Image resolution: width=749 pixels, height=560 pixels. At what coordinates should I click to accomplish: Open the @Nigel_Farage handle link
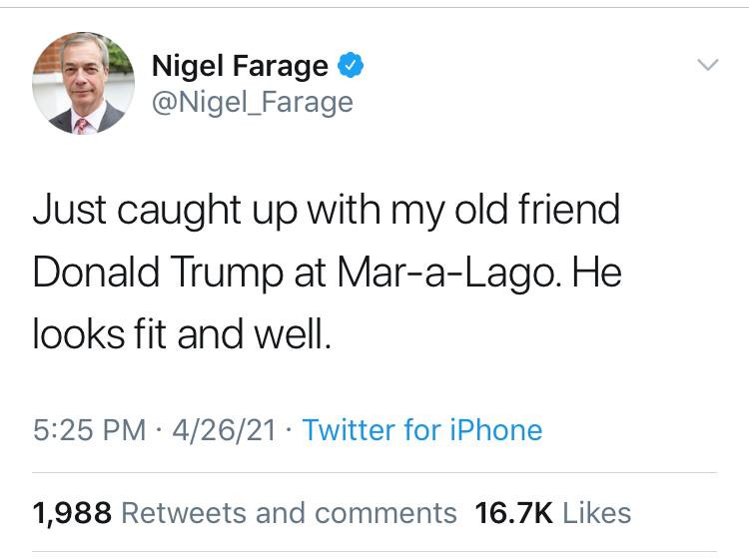[253, 102]
